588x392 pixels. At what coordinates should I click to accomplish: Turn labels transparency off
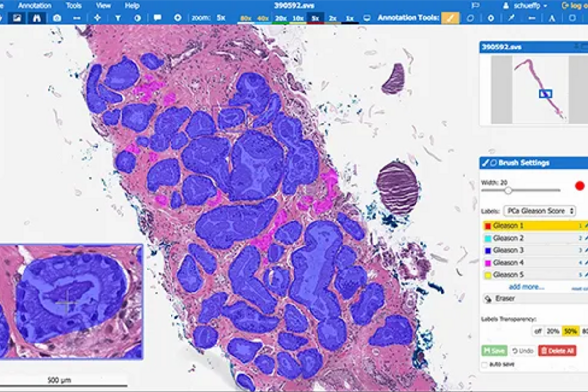pyautogui.click(x=538, y=331)
